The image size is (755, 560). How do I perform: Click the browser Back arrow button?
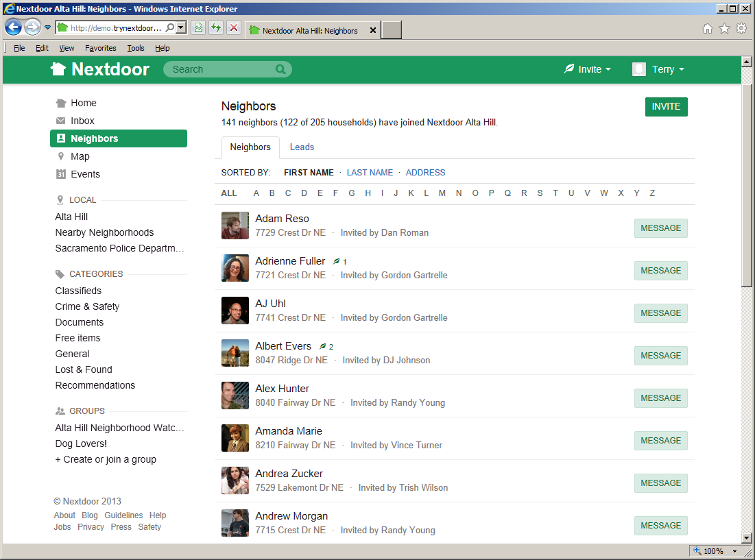click(14, 27)
